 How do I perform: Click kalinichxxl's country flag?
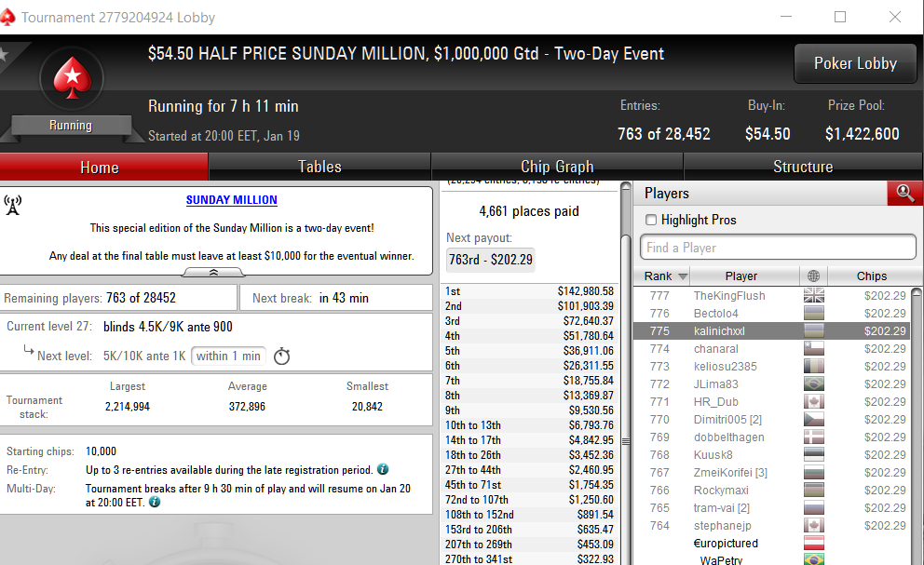[x=814, y=331]
